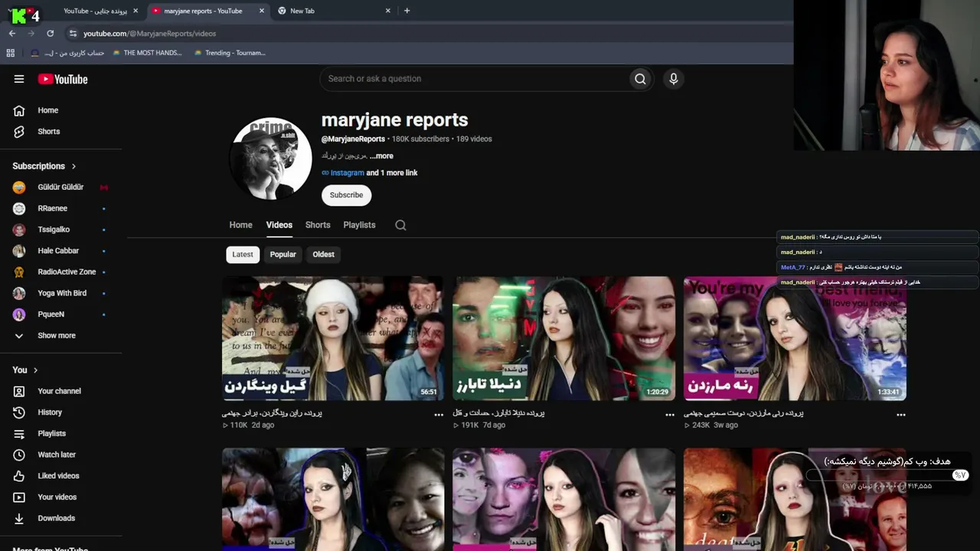Play the video thumbnail with duration 56:51
The image size is (980, 551).
332,338
